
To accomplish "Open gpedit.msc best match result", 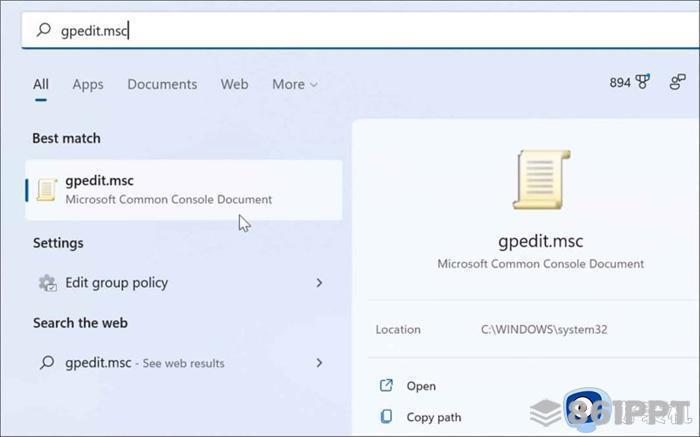I will click(x=184, y=190).
